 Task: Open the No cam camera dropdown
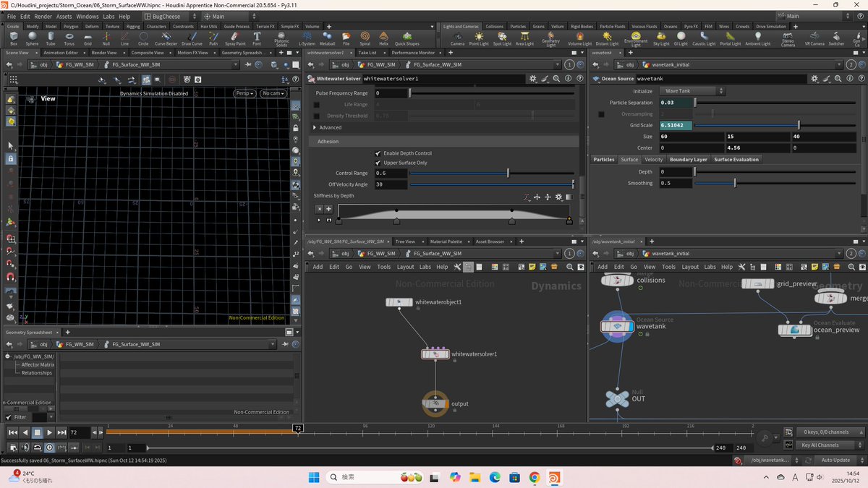[273, 93]
